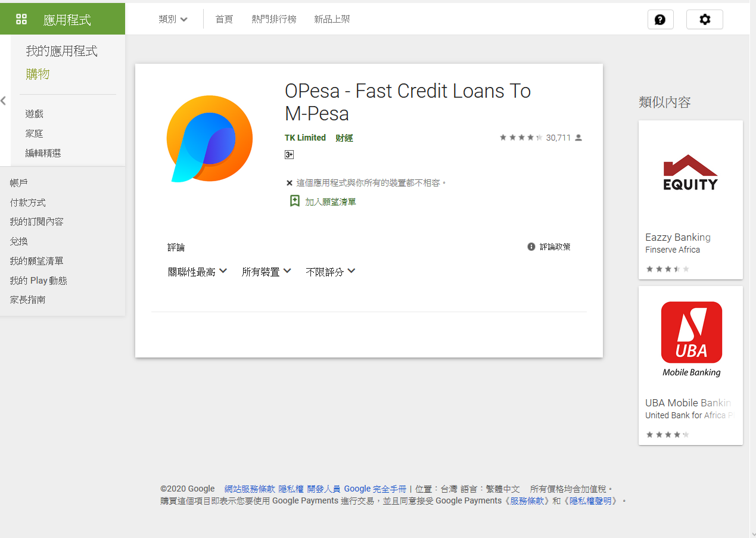Open the Equity logo thumbnail
Viewport: 756px width, 538px height.
pos(690,172)
